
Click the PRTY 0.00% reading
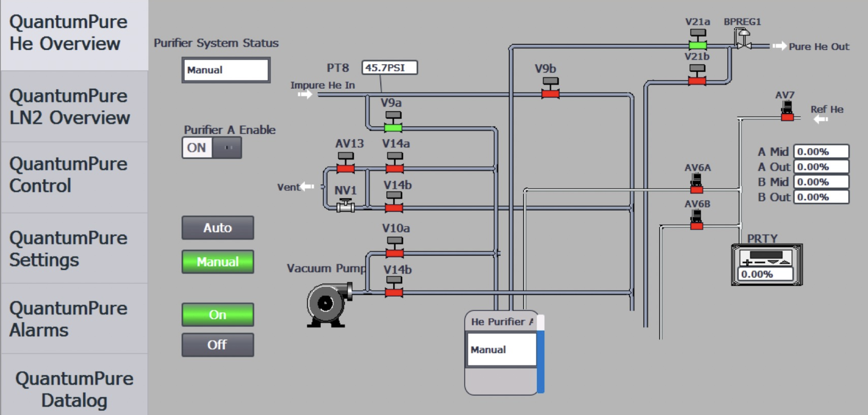pos(765,274)
